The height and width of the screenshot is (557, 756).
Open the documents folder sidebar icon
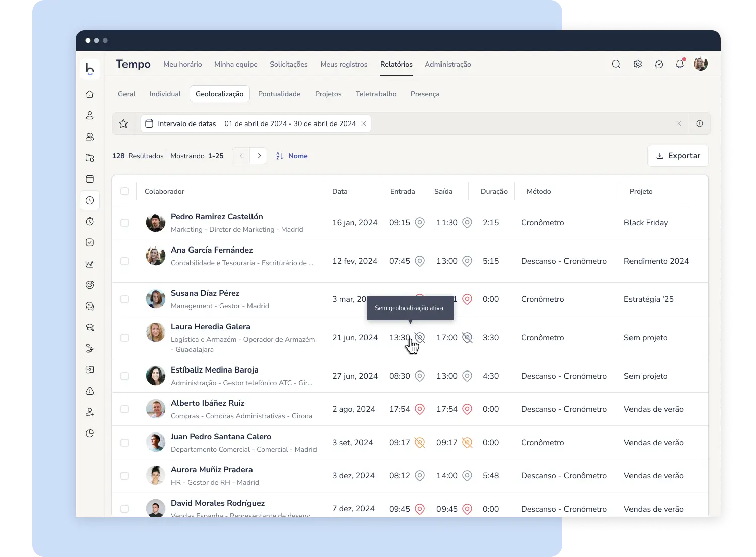coord(90,158)
